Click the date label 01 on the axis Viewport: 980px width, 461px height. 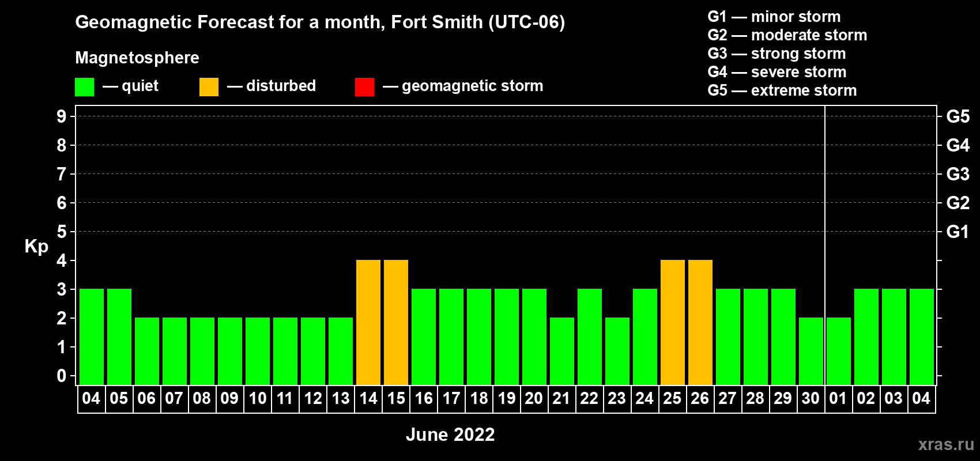pos(838,399)
